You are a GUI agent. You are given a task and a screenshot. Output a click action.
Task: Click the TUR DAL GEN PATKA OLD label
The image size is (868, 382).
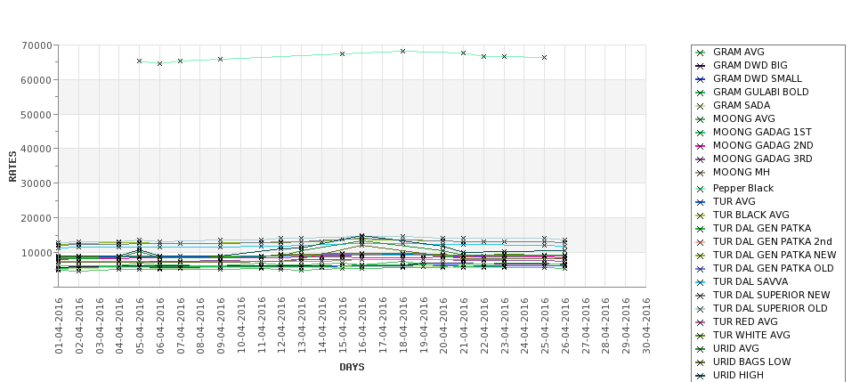click(773, 268)
